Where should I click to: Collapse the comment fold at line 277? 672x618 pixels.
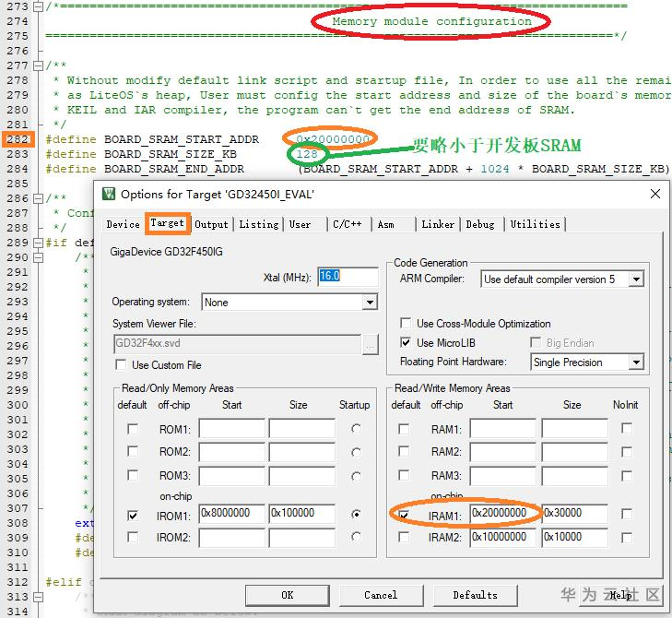pyautogui.click(x=39, y=65)
